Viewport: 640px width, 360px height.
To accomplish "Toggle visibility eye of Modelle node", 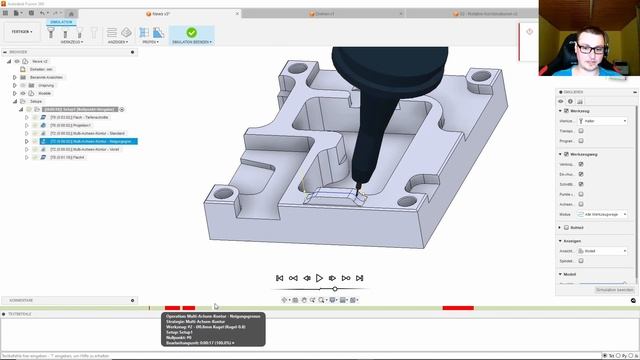I will 23,93.
